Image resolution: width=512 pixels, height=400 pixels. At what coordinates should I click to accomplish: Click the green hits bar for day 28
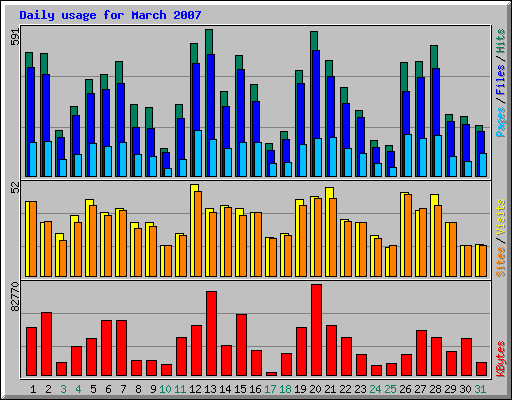click(x=434, y=57)
